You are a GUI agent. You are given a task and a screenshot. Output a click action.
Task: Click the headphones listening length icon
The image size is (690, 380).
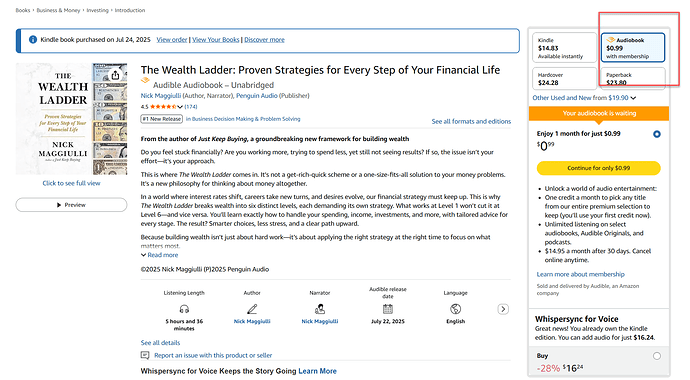184,309
